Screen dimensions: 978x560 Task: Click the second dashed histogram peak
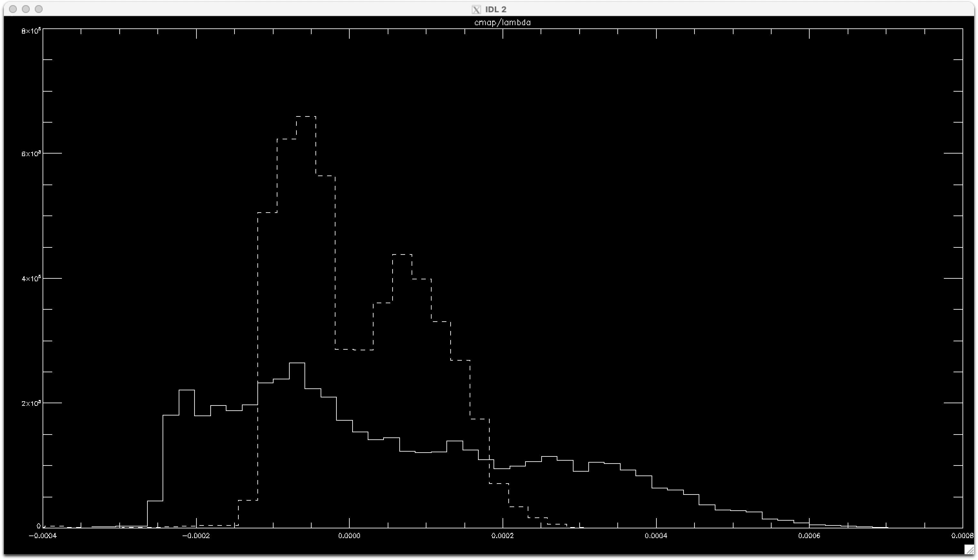coord(402,254)
